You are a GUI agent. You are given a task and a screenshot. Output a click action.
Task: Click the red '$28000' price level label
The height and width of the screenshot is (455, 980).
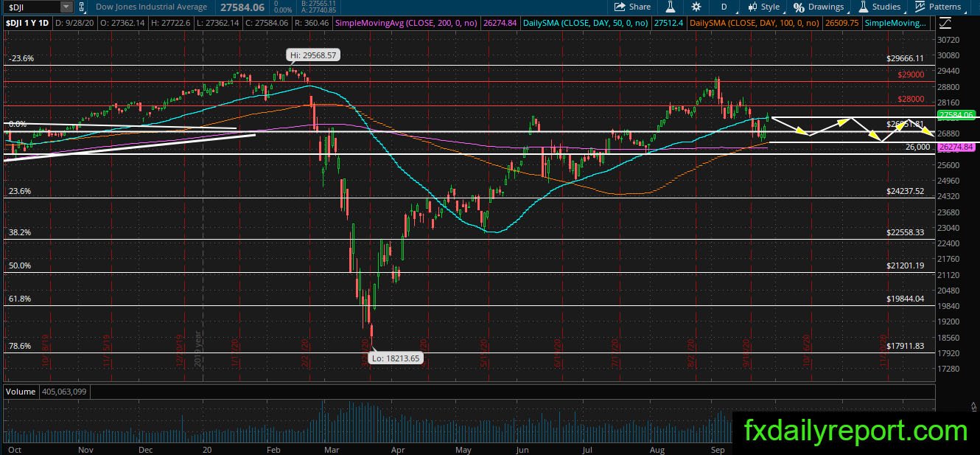pyautogui.click(x=911, y=100)
